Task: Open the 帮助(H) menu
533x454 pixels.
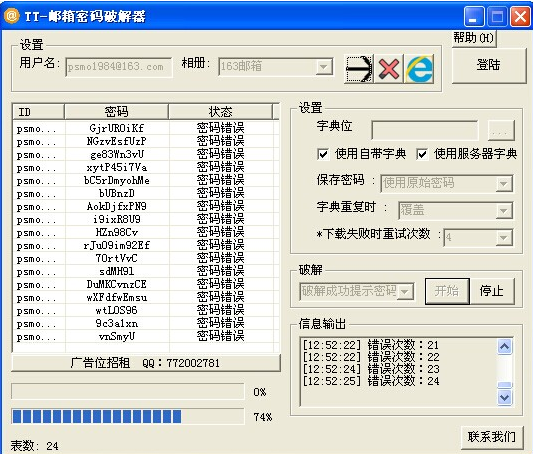Action: tap(474, 38)
